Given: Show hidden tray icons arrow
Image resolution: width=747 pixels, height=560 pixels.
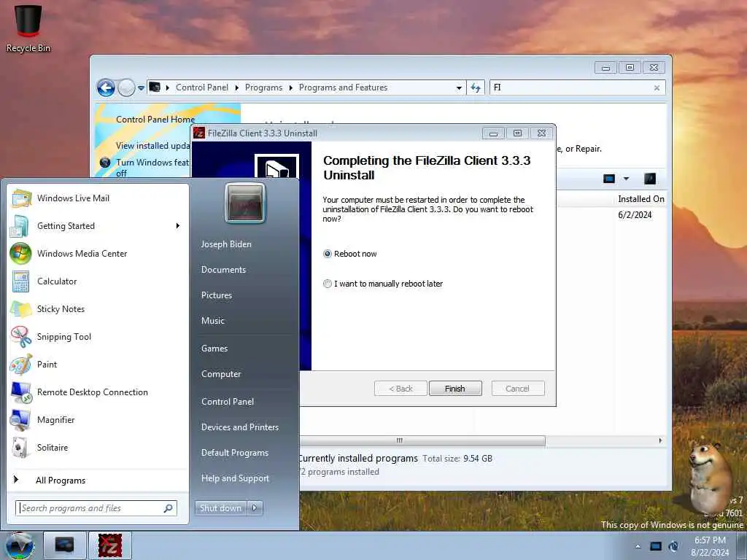Looking at the screenshot, I should point(638,546).
